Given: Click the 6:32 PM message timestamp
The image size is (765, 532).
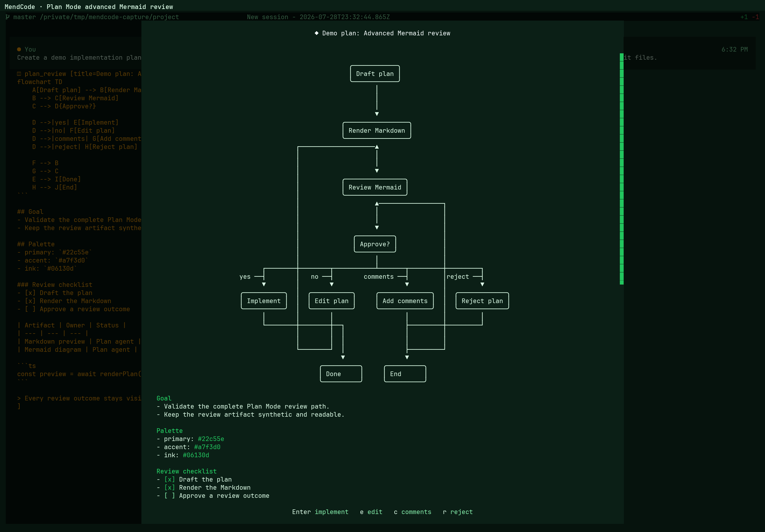Looking at the screenshot, I should pos(735,49).
